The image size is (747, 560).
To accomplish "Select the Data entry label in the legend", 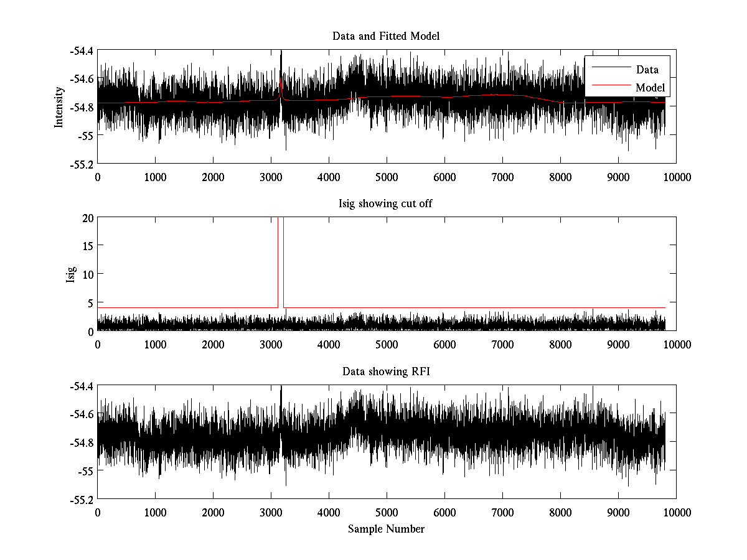I will tap(647, 70).
